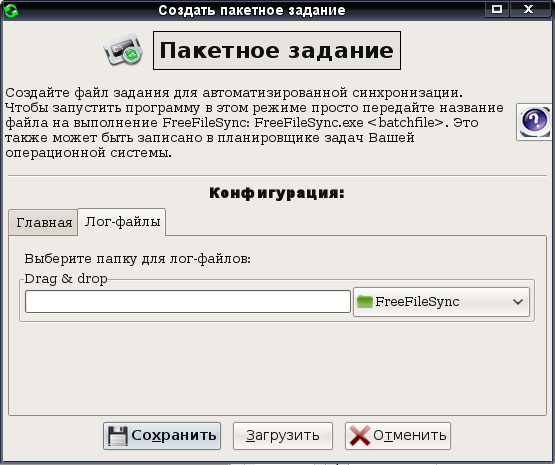Switch to the Главная tab
The width and height of the screenshot is (555, 465).
click(44, 223)
